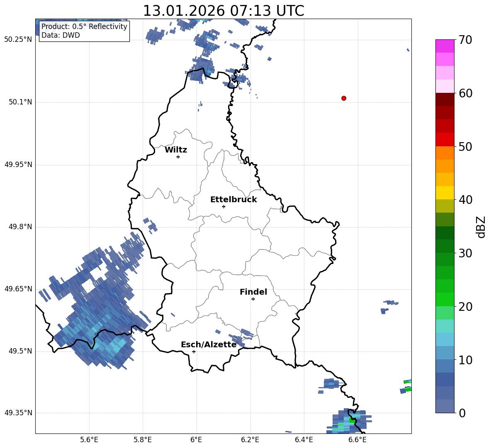This screenshot has height=448, width=491.
Task: Click the 'Product: 0.5° Reflectivity' text
Action: point(84,26)
